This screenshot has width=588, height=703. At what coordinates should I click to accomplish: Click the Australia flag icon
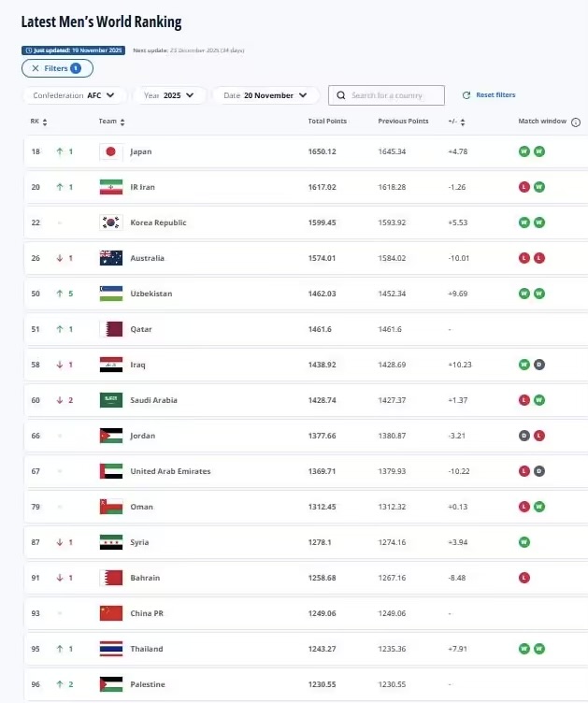(111, 258)
